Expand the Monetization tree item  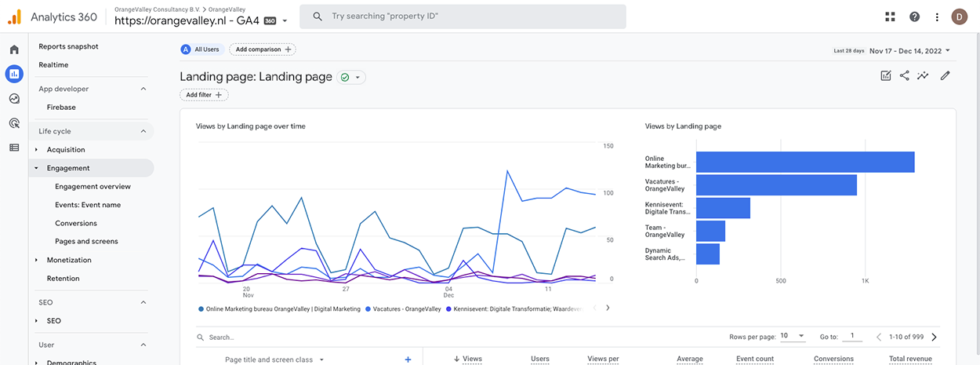[37, 260]
